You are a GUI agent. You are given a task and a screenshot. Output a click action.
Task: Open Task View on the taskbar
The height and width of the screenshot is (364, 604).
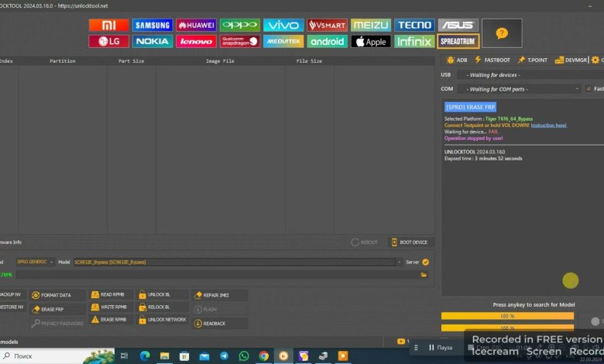point(124,356)
